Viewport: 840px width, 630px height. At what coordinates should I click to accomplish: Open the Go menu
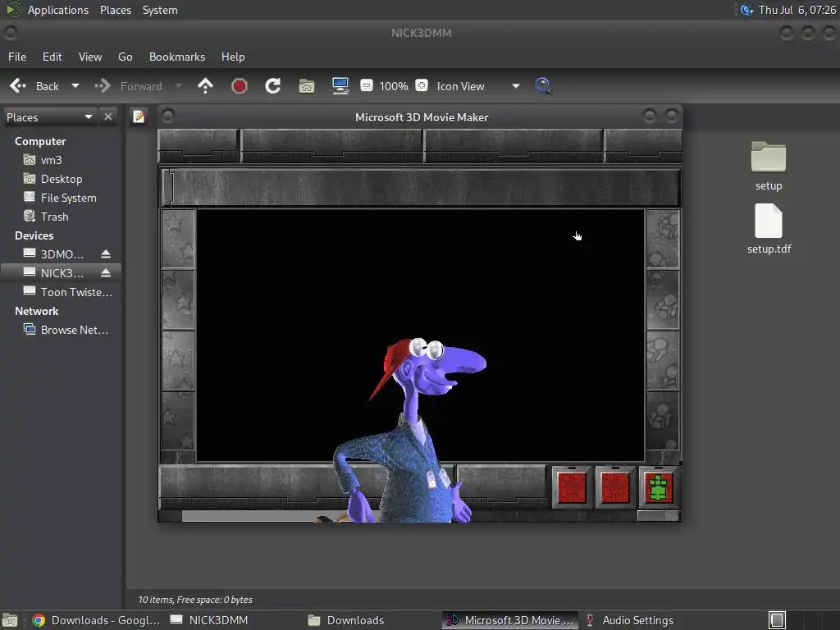pos(126,57)
